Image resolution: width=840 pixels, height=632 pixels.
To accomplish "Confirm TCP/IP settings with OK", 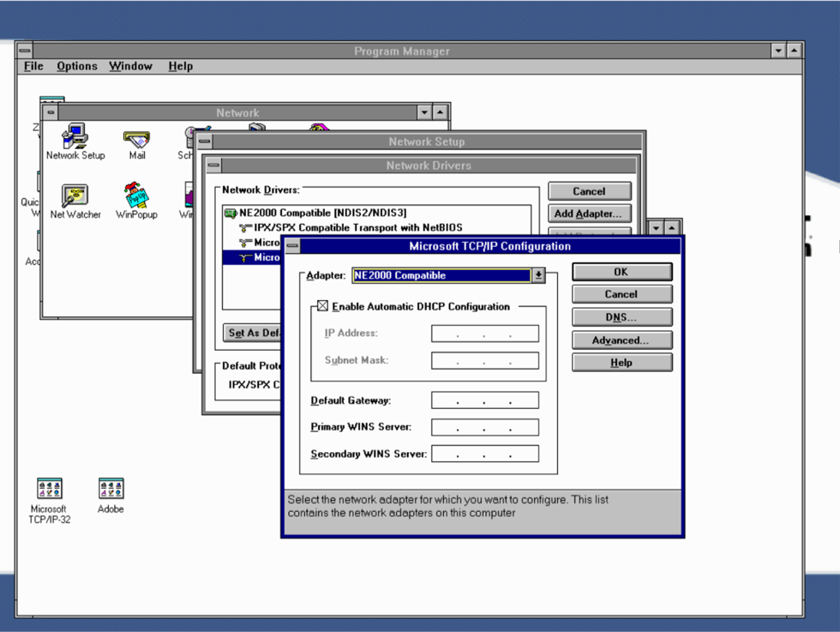I will point(622,272).
